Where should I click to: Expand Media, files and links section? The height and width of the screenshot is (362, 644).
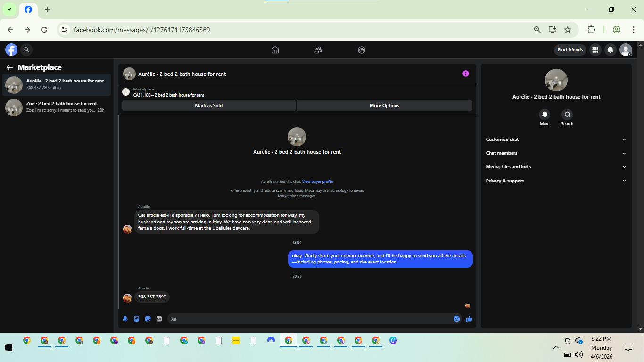coord(556,167)
